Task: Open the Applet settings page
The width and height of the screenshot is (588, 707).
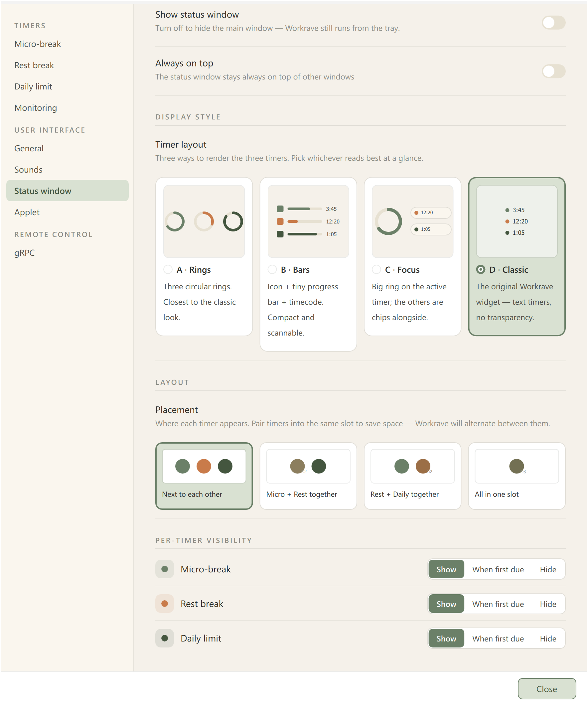Action: click(x=68, y=212)
